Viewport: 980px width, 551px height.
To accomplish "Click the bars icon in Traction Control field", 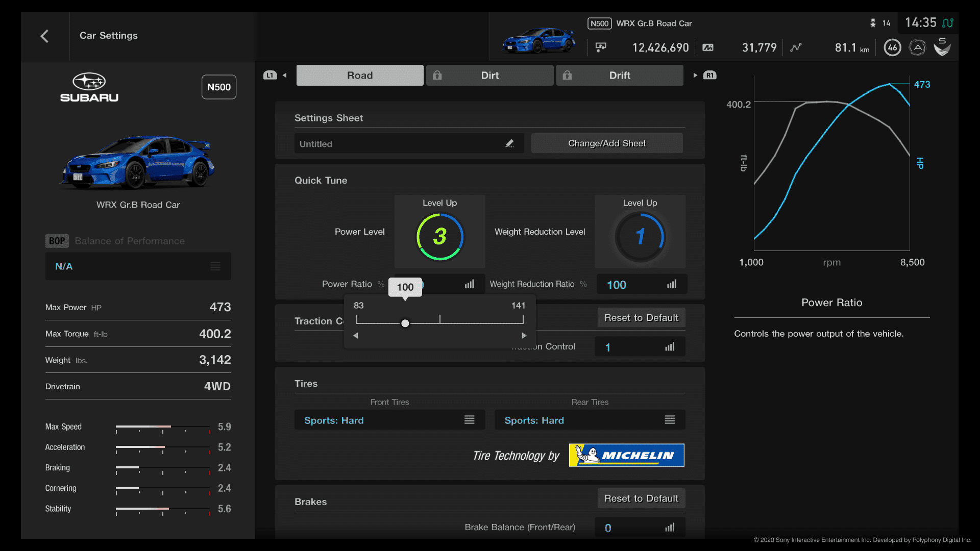I will (x=670, y=347).
